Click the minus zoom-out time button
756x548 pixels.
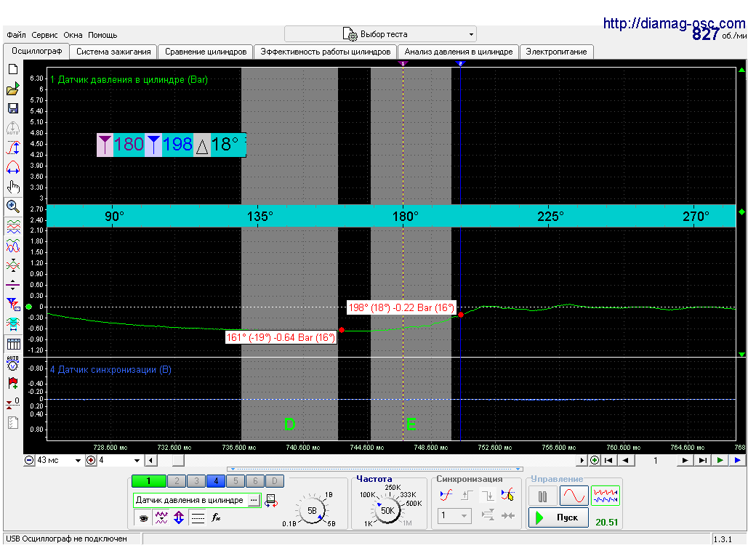tap(29, 461)
